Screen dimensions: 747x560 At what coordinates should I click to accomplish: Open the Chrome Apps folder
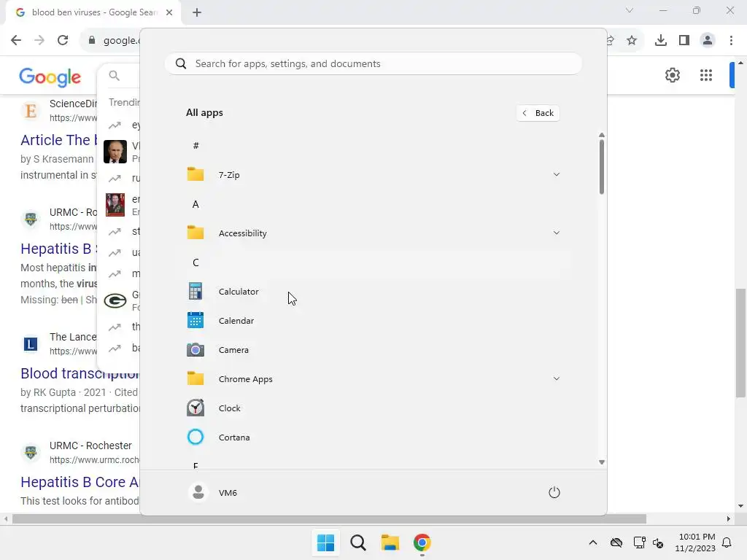[x=374, y=379]
